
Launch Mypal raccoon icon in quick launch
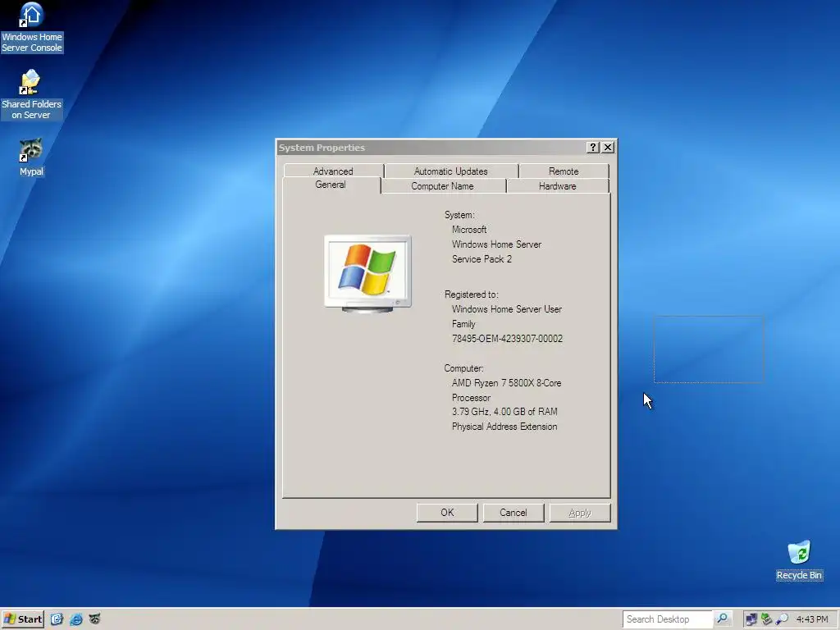tap(94, 619)
